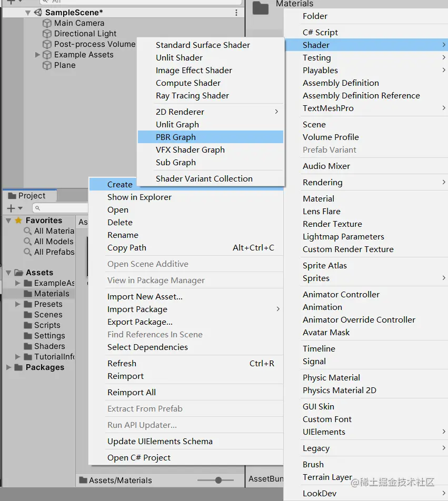Choose Terrain Layer option
The image size is (448, 501).
pyautogui.click(x=366, y=477)
